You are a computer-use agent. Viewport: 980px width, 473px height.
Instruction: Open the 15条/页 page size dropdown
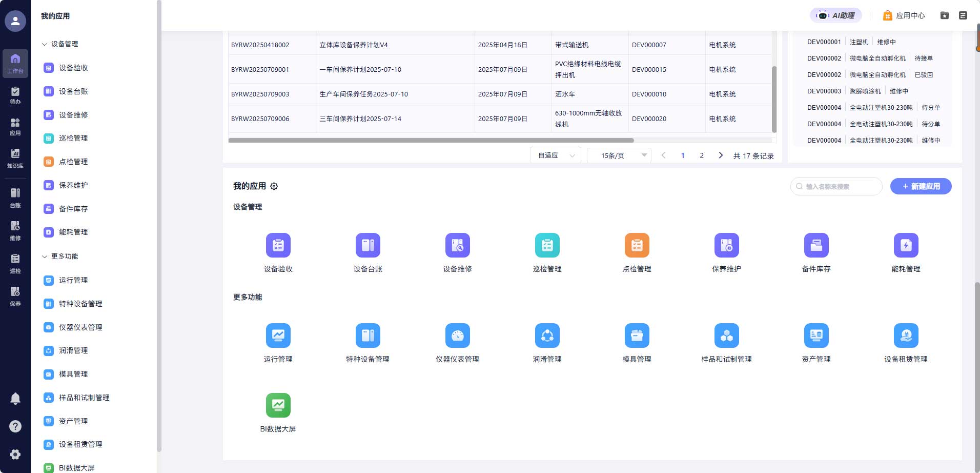click(x=619, y=155)
